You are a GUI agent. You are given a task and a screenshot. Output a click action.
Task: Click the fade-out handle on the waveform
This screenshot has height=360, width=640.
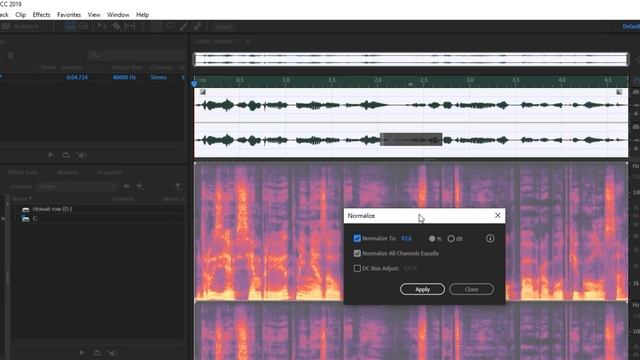(619, 92)
